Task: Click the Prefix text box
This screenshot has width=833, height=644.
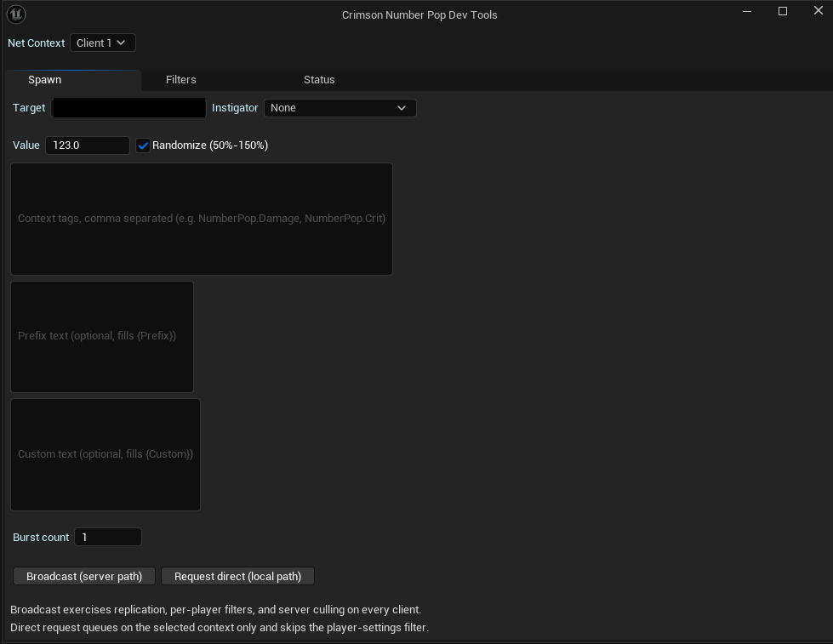Action: click(x=102, y=337)
